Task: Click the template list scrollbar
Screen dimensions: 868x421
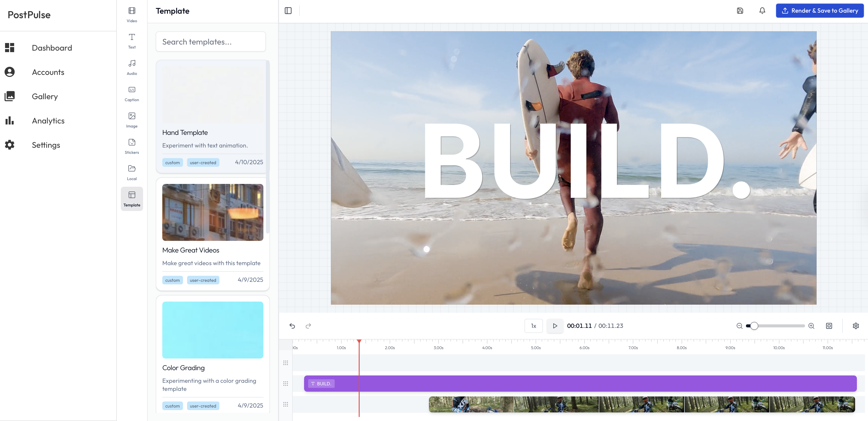Action: coord(267,147)
